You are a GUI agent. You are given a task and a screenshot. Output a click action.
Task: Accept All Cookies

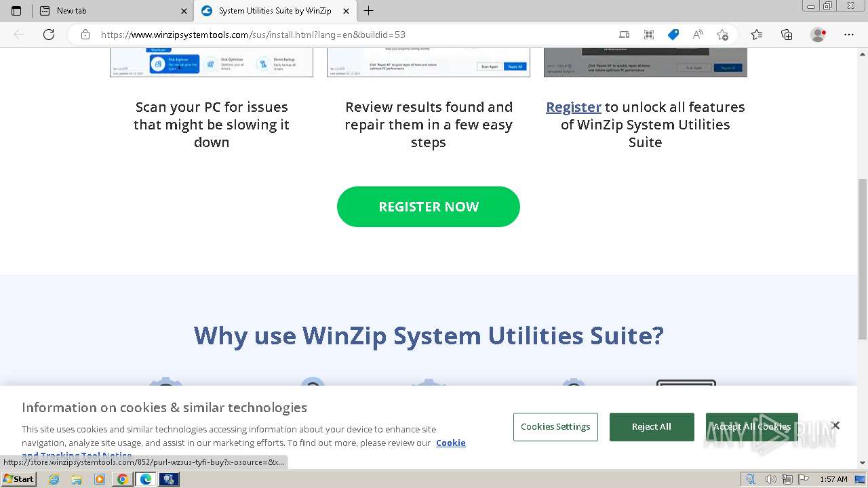point(751,427)
